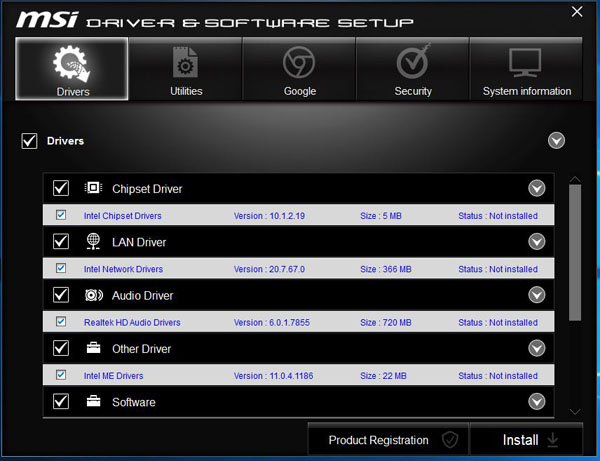Click the scrollbar down arrow
The height and width of the screenshot is (461, 600).
[575, 412]
